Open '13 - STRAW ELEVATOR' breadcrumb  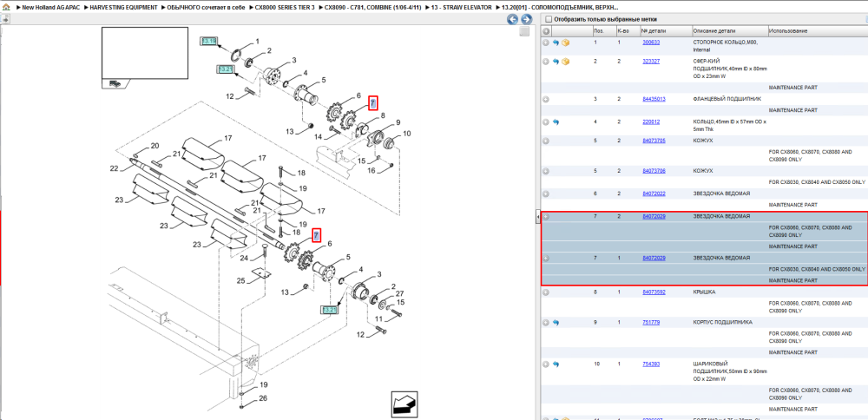pyautogui.click(x=463, y=9)
